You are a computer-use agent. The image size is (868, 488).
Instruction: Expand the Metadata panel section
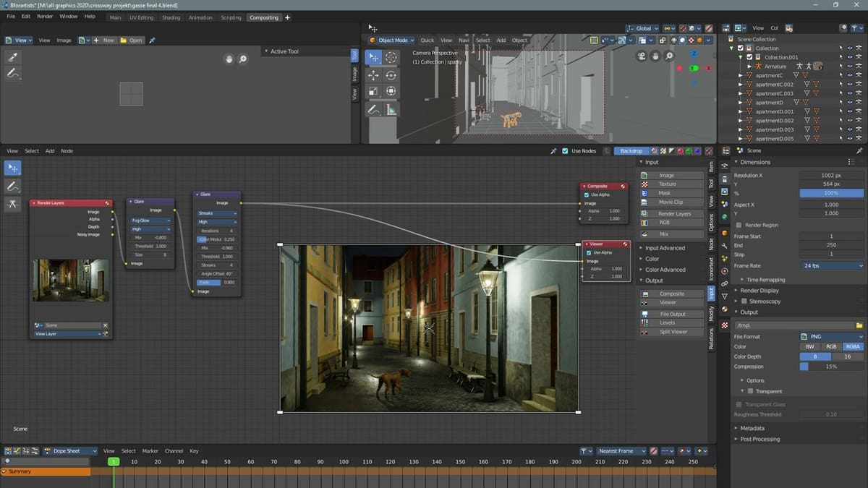tap(752, 428)
